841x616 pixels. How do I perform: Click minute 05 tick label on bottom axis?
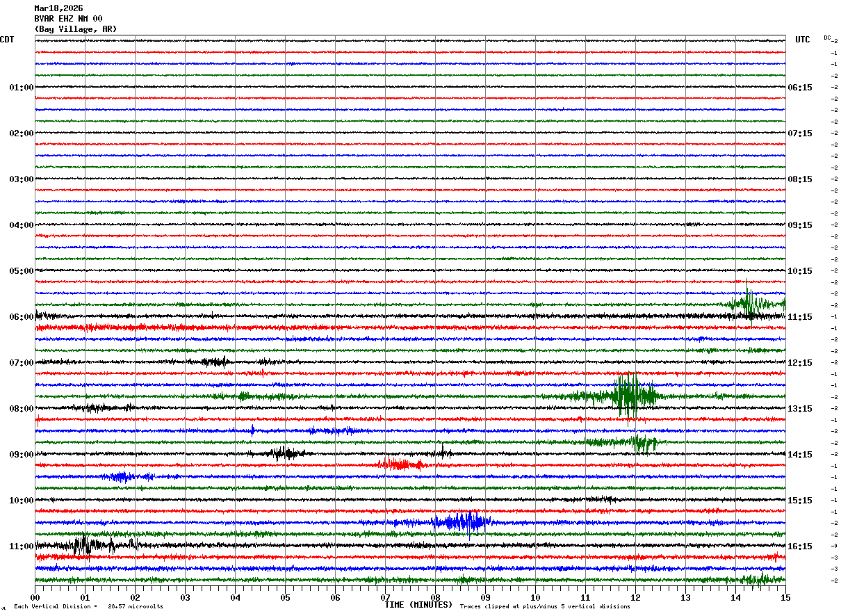click(x=285, y=597)
